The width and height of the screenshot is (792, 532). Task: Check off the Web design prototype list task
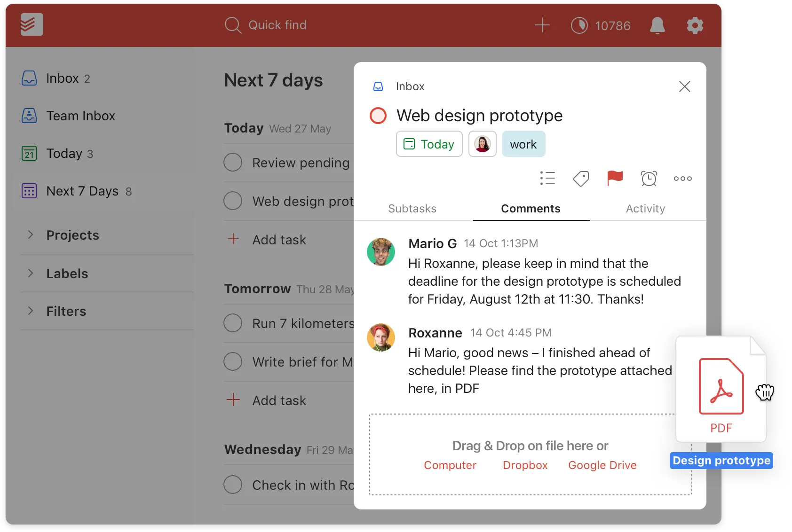(x=233, y=201)
